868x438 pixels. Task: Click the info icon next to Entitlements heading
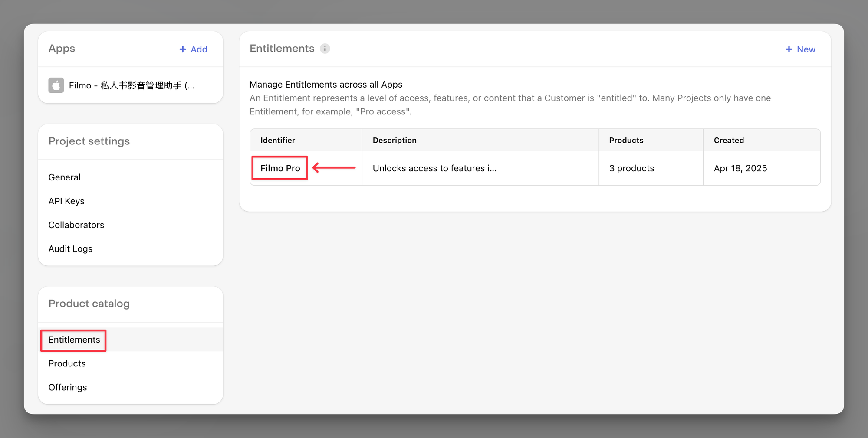tap(325, 49)
